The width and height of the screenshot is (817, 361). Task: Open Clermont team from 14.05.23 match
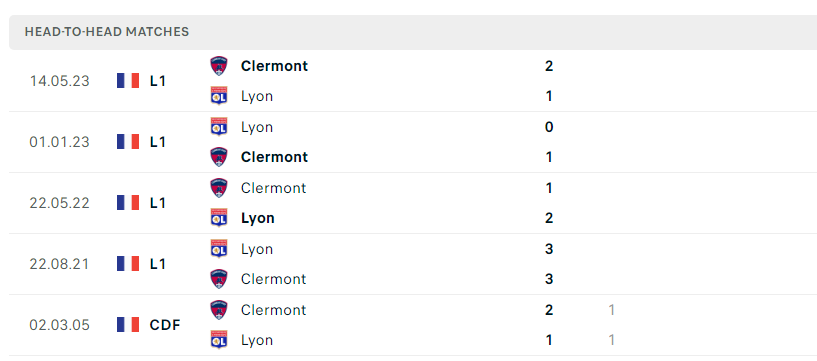[274, 66]
